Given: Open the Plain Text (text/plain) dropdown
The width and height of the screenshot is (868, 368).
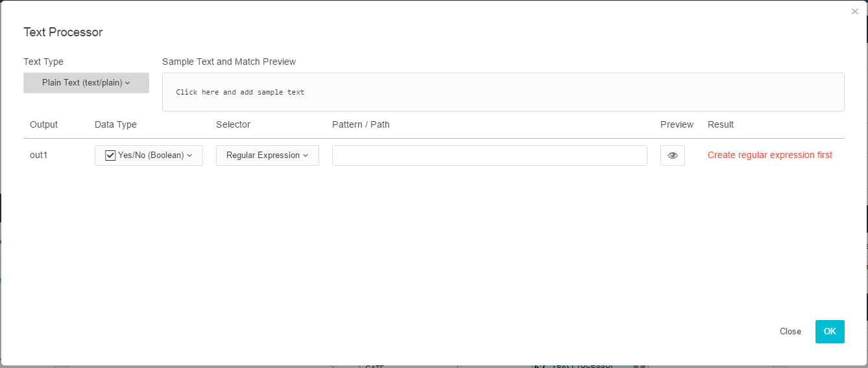Looking at the screenshot, I should pyautogui.click(x=86, y=83).
